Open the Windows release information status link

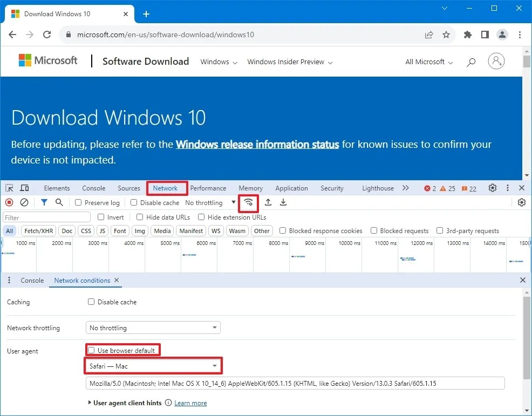[257, 144]
